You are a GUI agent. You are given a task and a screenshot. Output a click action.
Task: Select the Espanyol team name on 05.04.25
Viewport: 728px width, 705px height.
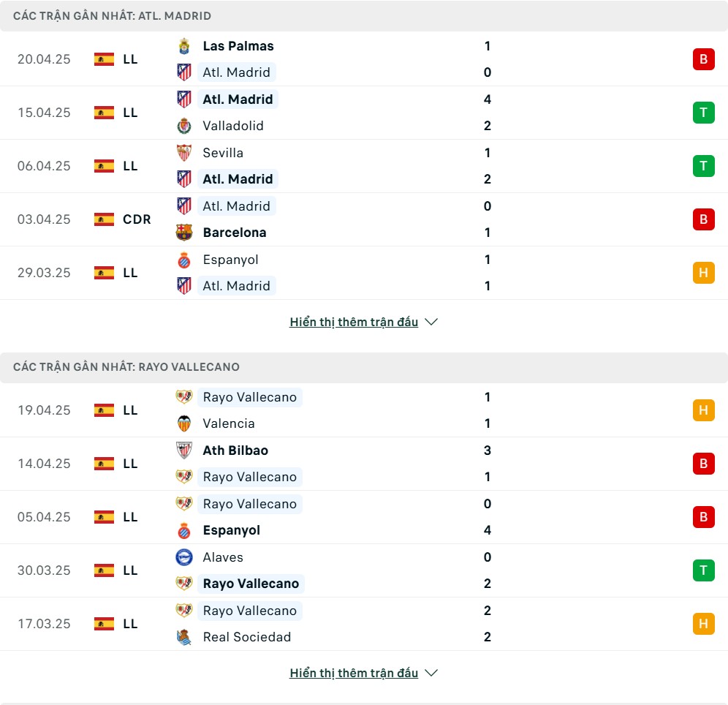coord(231,530)
